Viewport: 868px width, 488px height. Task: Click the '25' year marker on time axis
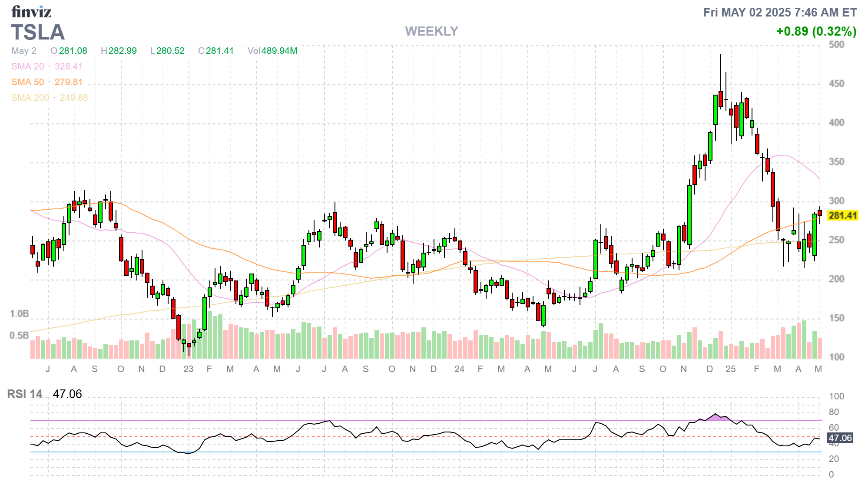(x=730, y=369)
